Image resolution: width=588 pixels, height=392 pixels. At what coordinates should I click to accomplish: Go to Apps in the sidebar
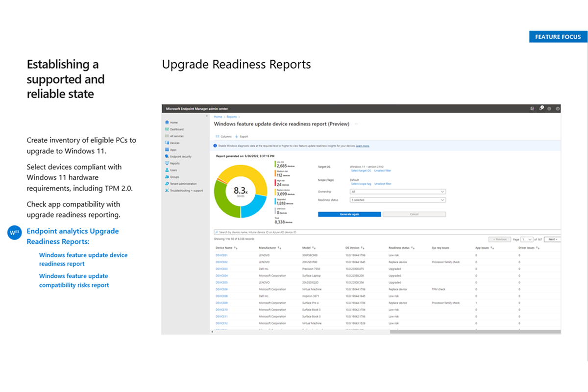click(x=171, y=150)
